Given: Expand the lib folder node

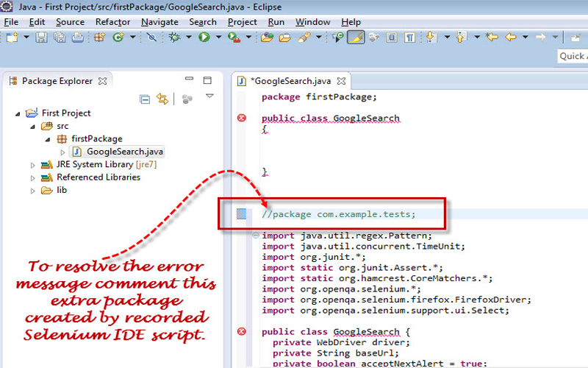Looking at the screenshot, I should click(32, 191).
